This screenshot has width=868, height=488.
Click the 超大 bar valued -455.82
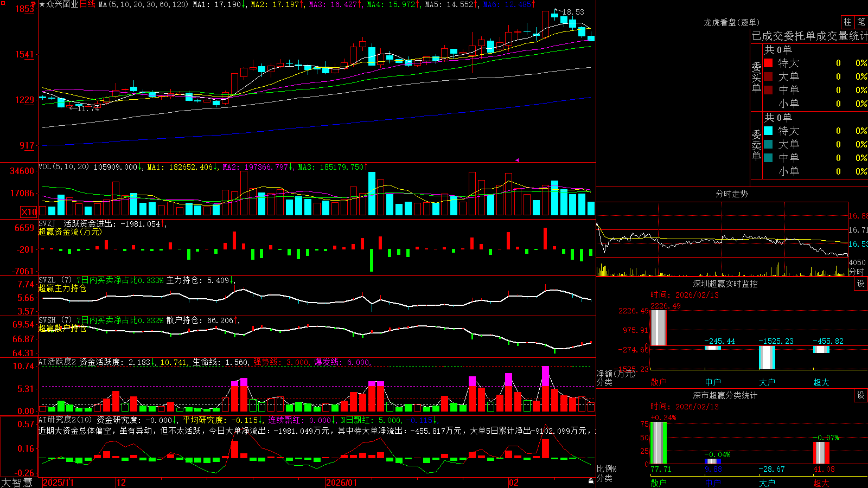[821, 349]
